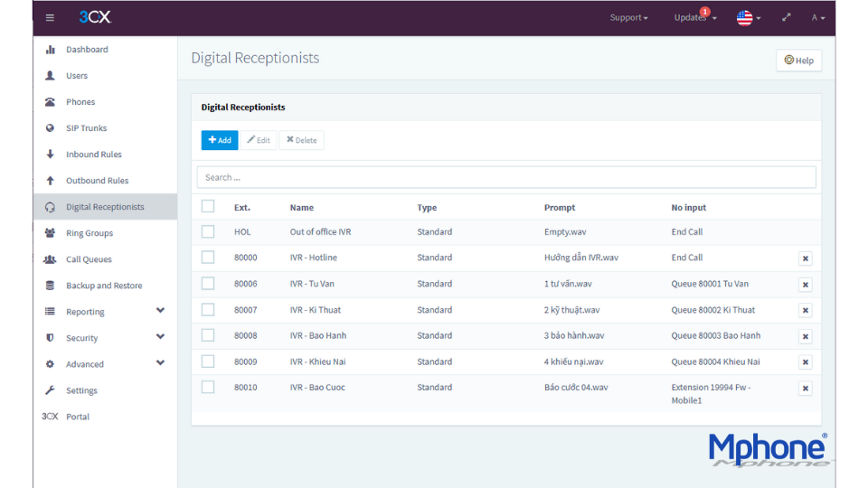Viewport: 868px width, 488px height.
Task: Click the fullscreen expand arrows icon
Action: [x=786, y=18]
